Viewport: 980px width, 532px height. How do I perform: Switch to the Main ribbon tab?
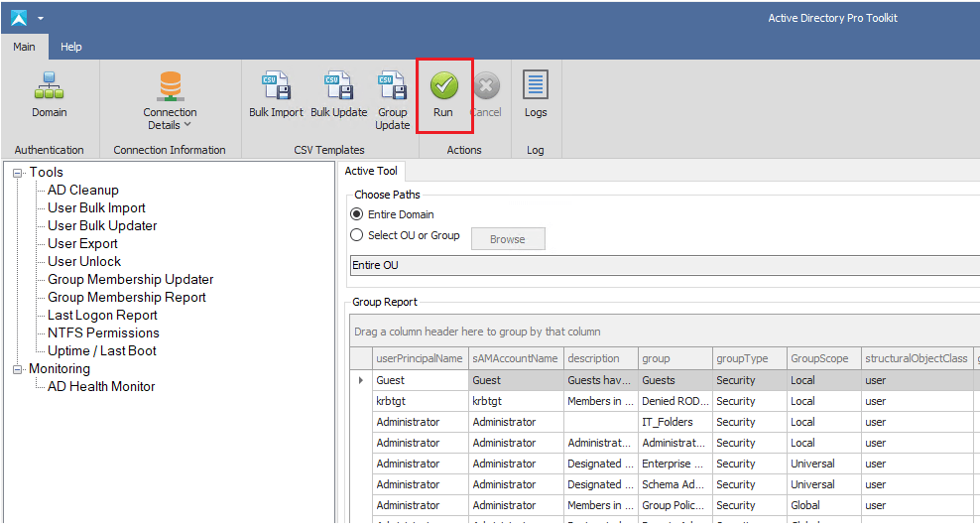[25, 47]
